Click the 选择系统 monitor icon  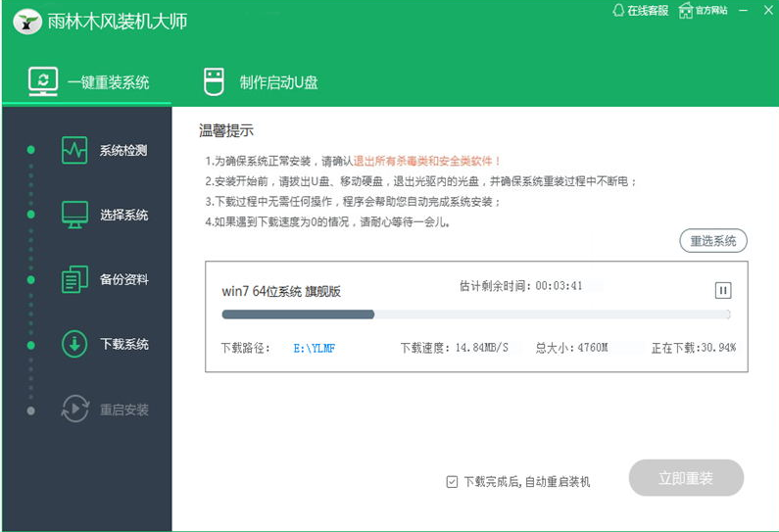click(74, 215)
